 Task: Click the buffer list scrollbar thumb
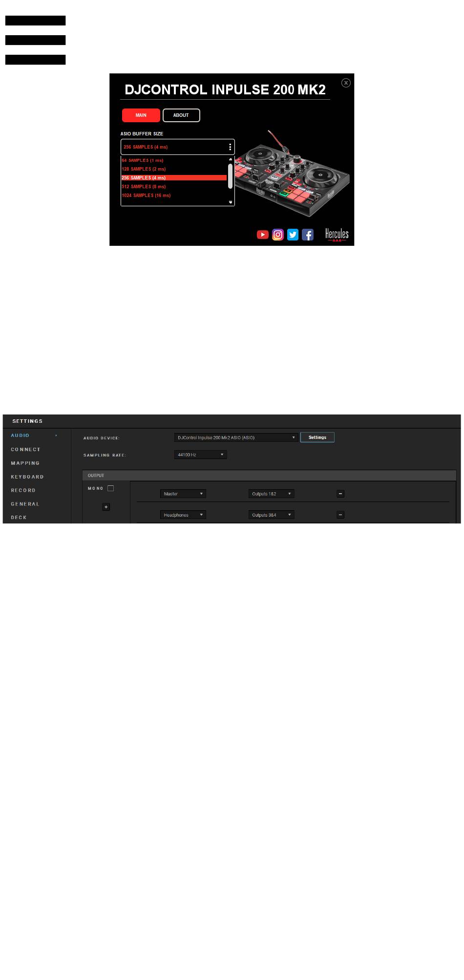(230, 176)
